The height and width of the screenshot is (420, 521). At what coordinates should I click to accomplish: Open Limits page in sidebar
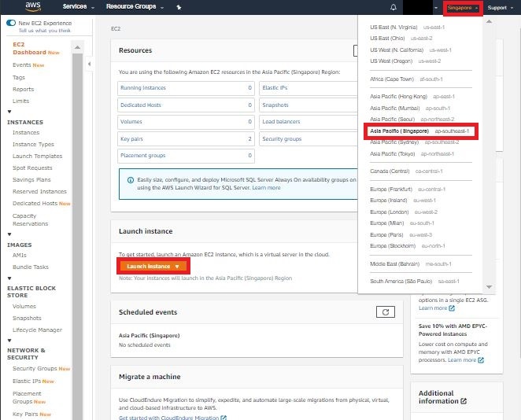pyautogui.click(x=20, y=101)
